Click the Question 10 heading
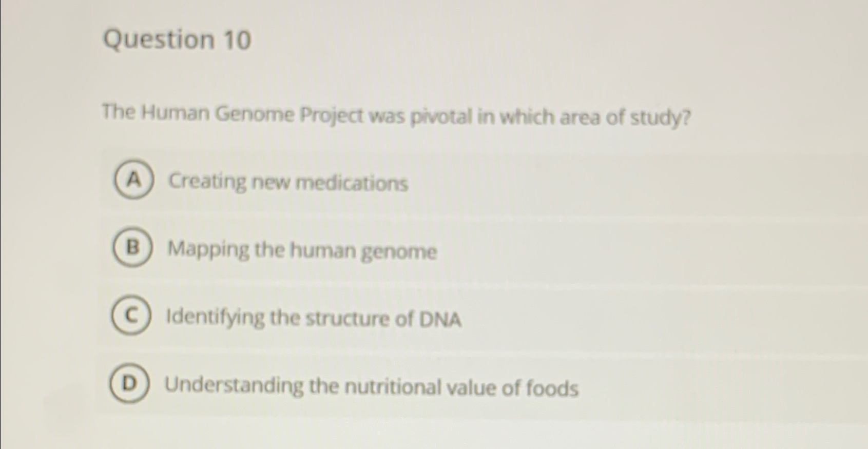Viewport: 868px width, 449px height. coord(177,41)
